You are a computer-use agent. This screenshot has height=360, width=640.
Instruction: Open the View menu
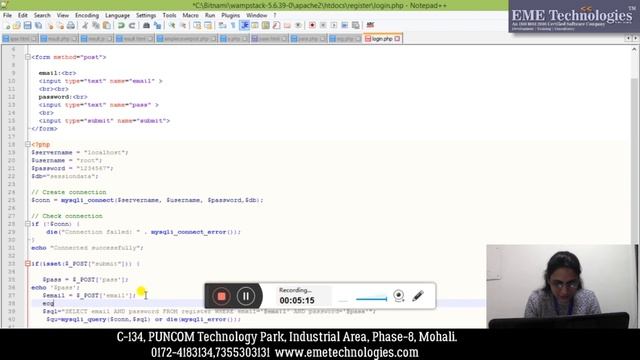pos(62,15)
